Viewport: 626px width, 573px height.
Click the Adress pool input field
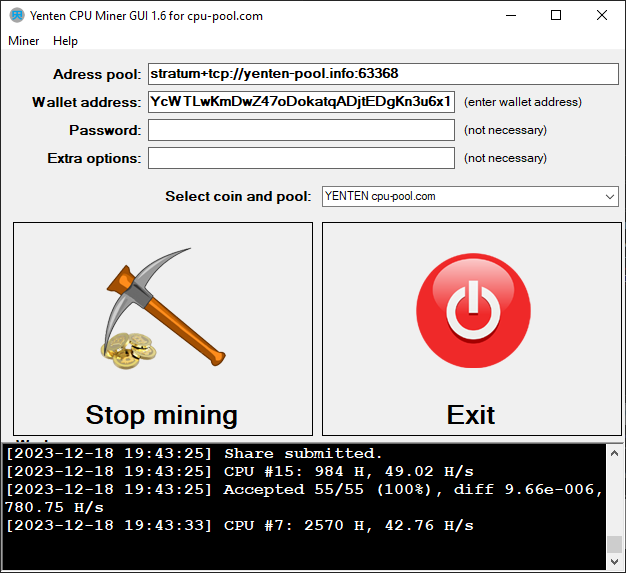[383, 74]
